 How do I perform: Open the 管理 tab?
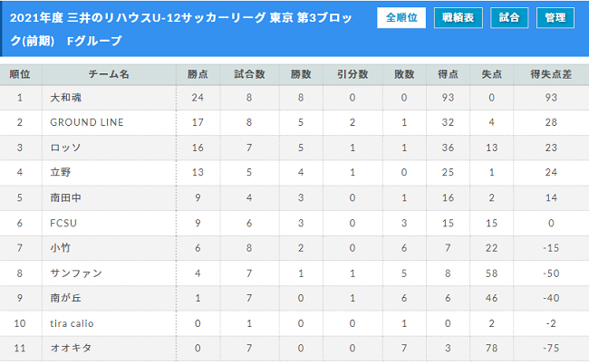point(555,17)
